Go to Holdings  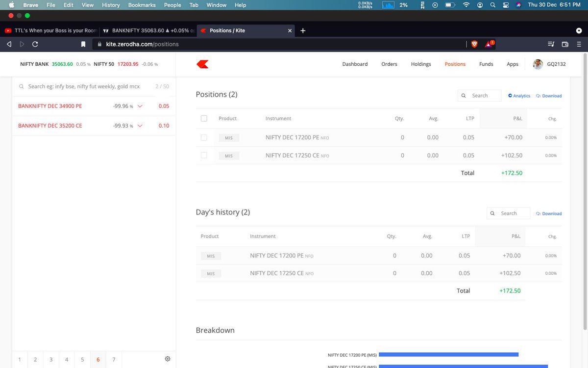(421, 64)
